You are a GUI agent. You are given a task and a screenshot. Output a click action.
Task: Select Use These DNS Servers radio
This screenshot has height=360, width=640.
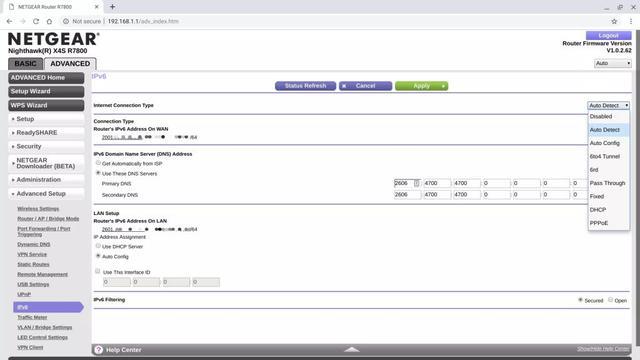click(x=98, y=173)
